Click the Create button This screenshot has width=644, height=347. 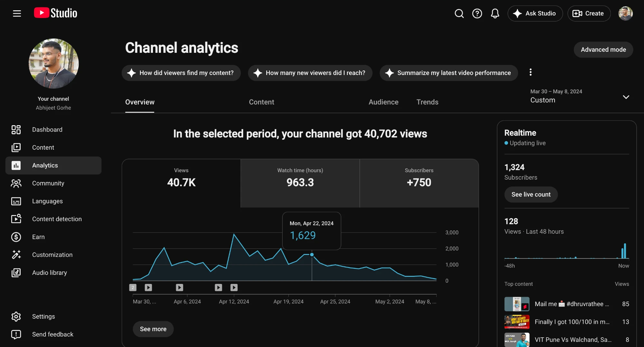[589, 14]
